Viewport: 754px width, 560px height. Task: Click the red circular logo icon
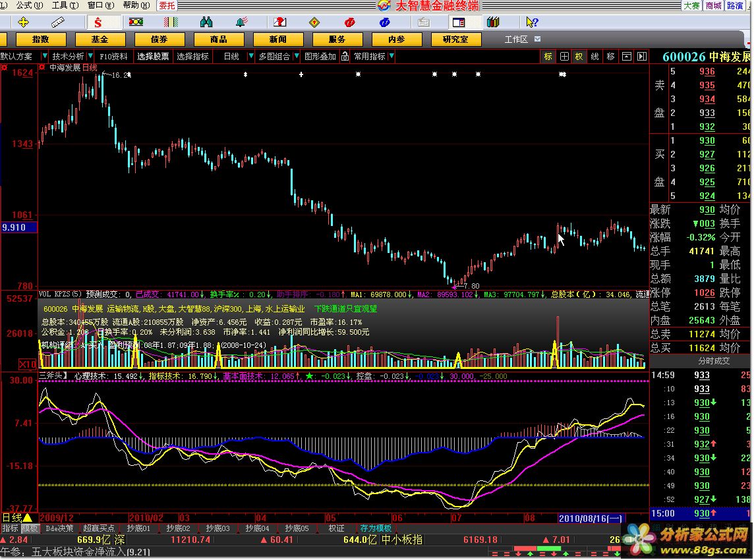point(349,22)
